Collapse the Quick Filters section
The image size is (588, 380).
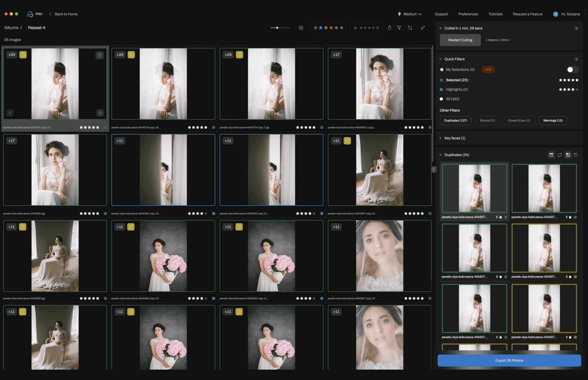click(x=441, y=59)
